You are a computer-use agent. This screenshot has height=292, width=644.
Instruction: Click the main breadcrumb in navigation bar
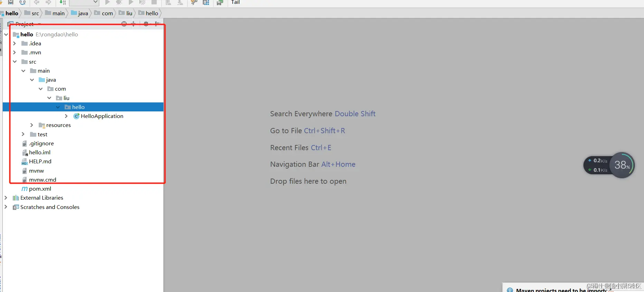click(x=55, y=13)
